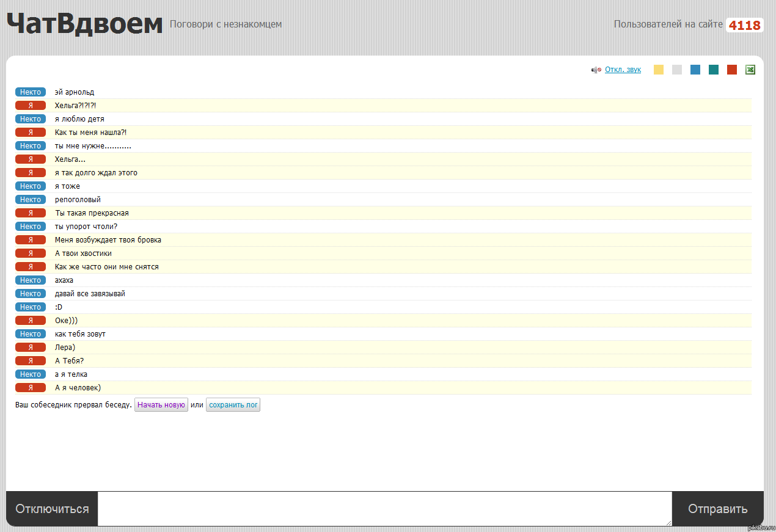
Task: Click the Некто badge beside 'репоголовый'
Action: pos(31,200)
